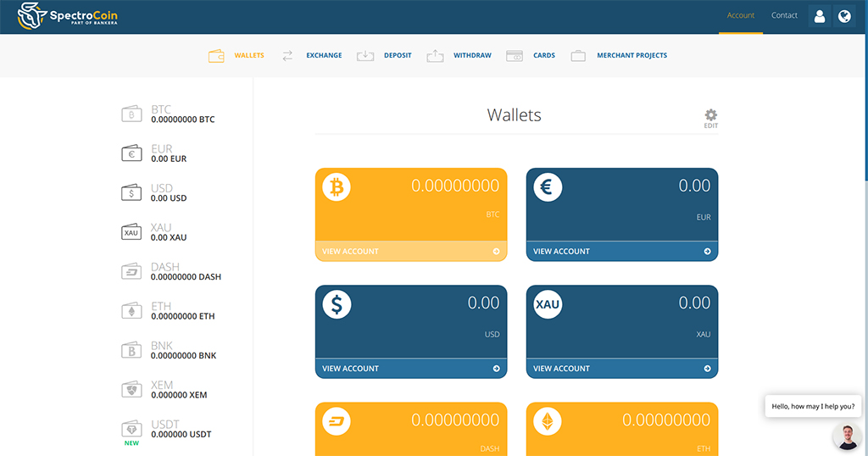Select the 0.00000000 BTC sidebar balance
Image resolution: width=868 pixels, height=456 pixels.
click(183, 120)
